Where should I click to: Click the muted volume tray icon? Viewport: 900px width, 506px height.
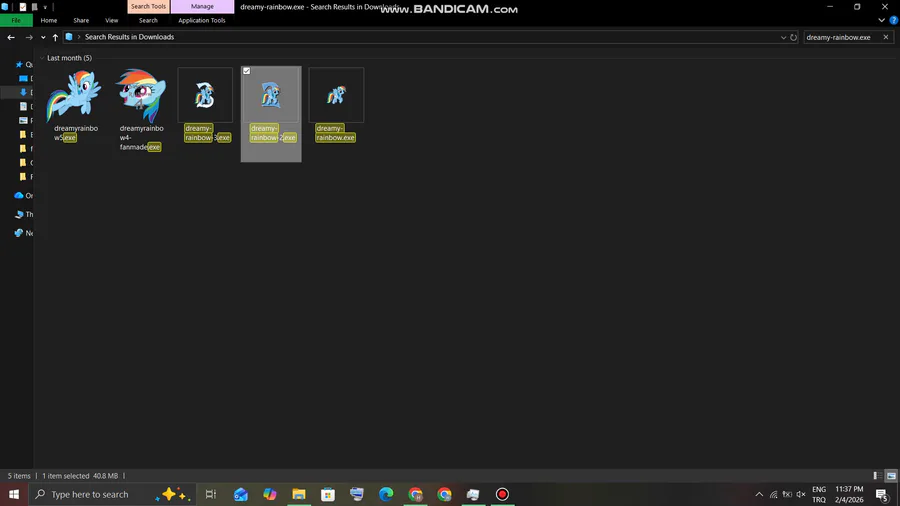[x=801, y=495]
